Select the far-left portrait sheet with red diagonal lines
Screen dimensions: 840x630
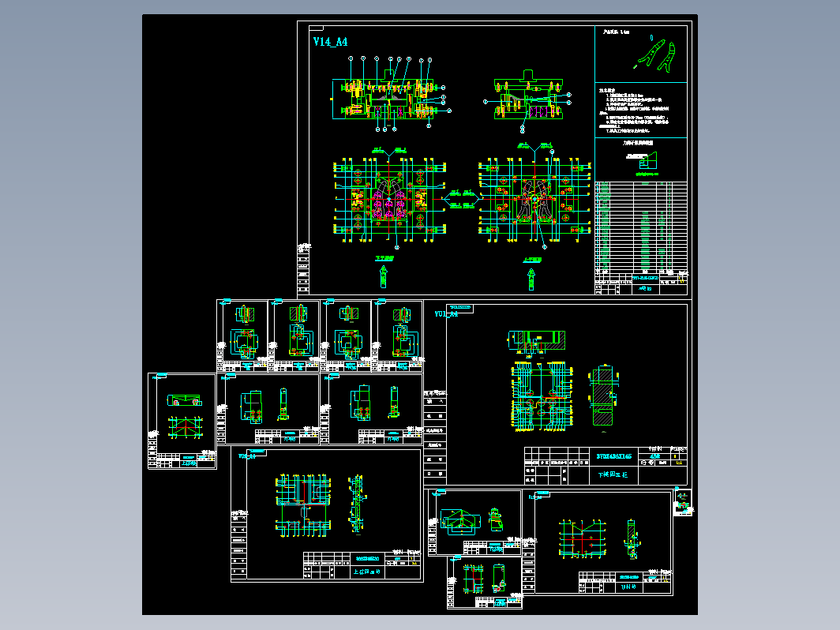tap(182, 421)
